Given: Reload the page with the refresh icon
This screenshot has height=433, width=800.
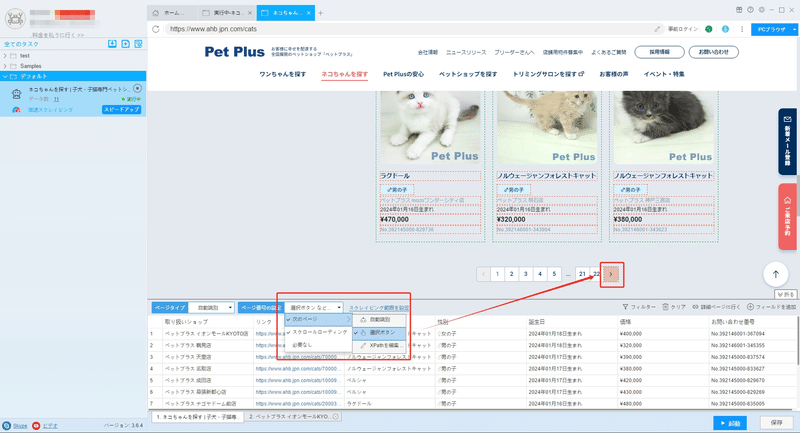Looking at the screenshot, I should (156, 29).
